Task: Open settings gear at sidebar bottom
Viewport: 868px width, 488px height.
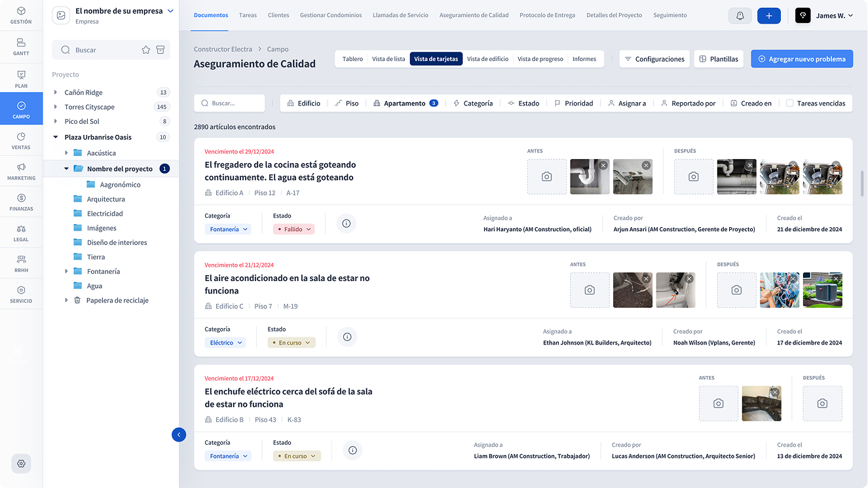Action: pyautogui.click(x=21, y=463)
